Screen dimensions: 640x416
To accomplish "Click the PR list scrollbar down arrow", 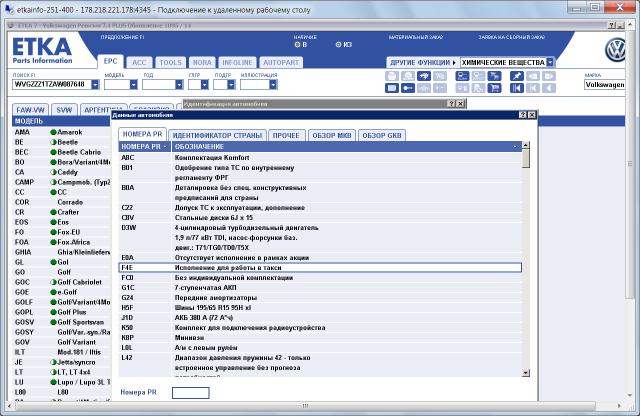I will (x=526, y=373).
